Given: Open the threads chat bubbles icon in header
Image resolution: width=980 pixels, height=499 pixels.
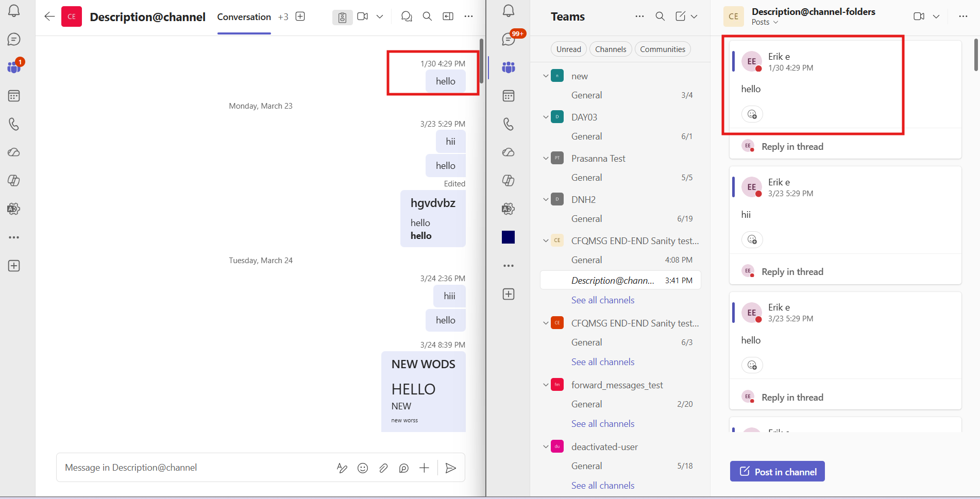Looking at the screenshot, I should (407, 16).
